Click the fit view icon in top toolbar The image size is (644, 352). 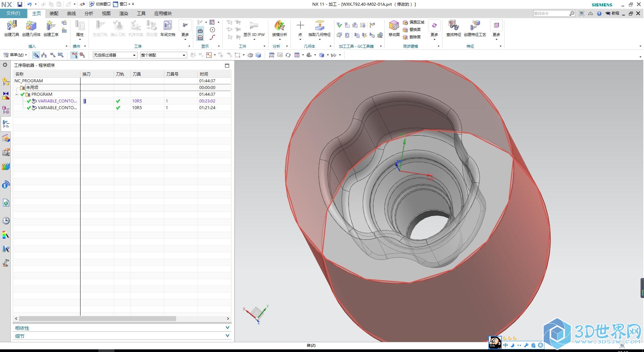coord(272,55)
